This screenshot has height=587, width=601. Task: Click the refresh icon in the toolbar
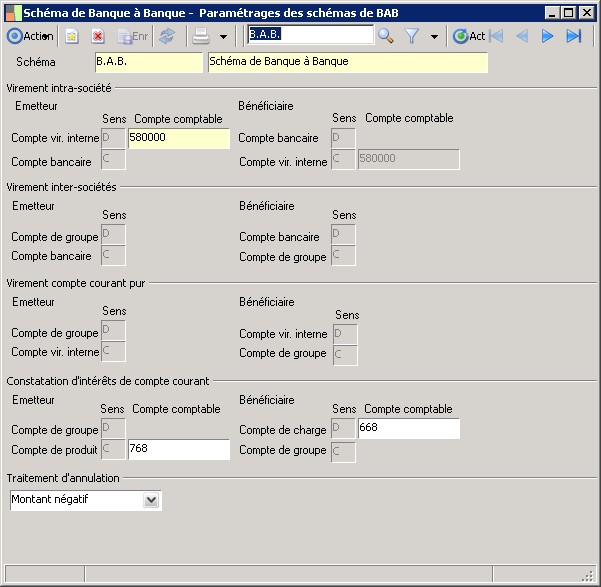click(x=167, y=36)
